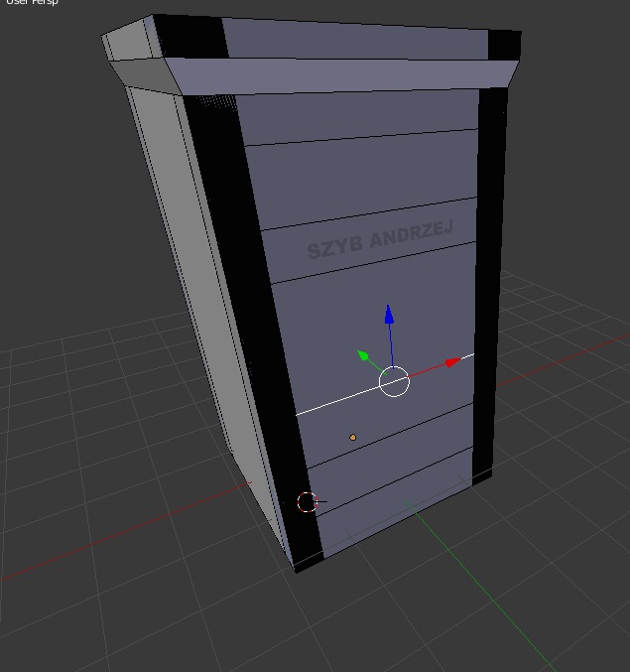Click the green Y-axis manipulator arrow
The height and width of the screenshot is (672, 630).
click(x=364, y=355)
